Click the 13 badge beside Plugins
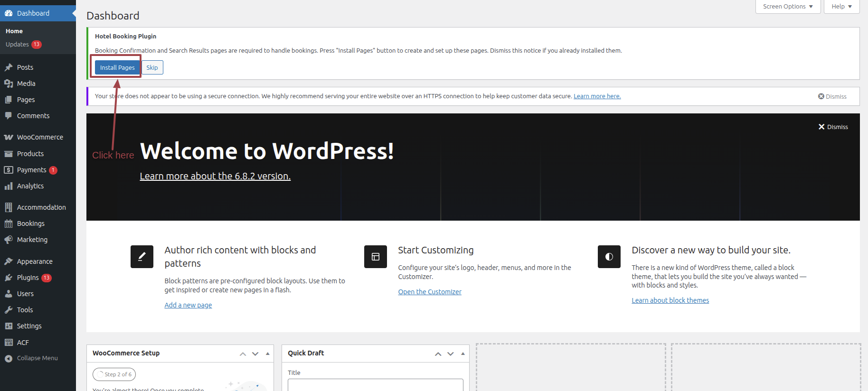The image size is (868, 391). coord(47,278)
